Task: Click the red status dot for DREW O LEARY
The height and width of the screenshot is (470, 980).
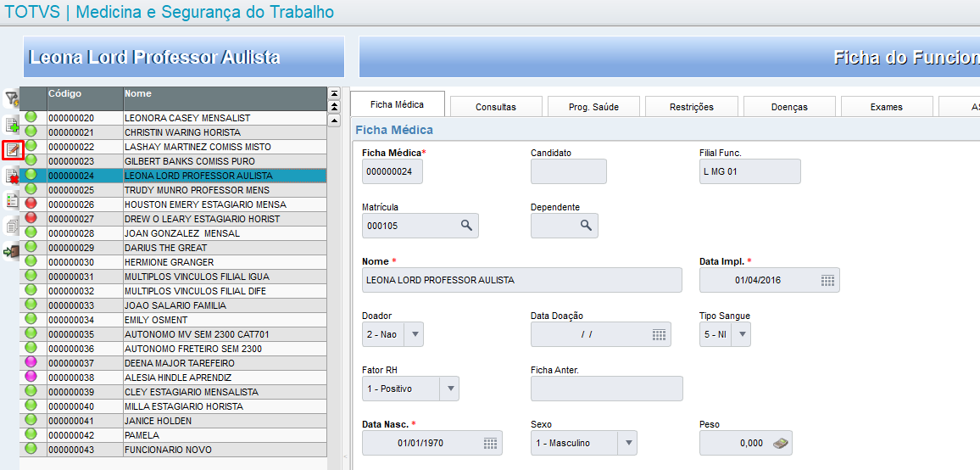Action: (x=31, y=218)
